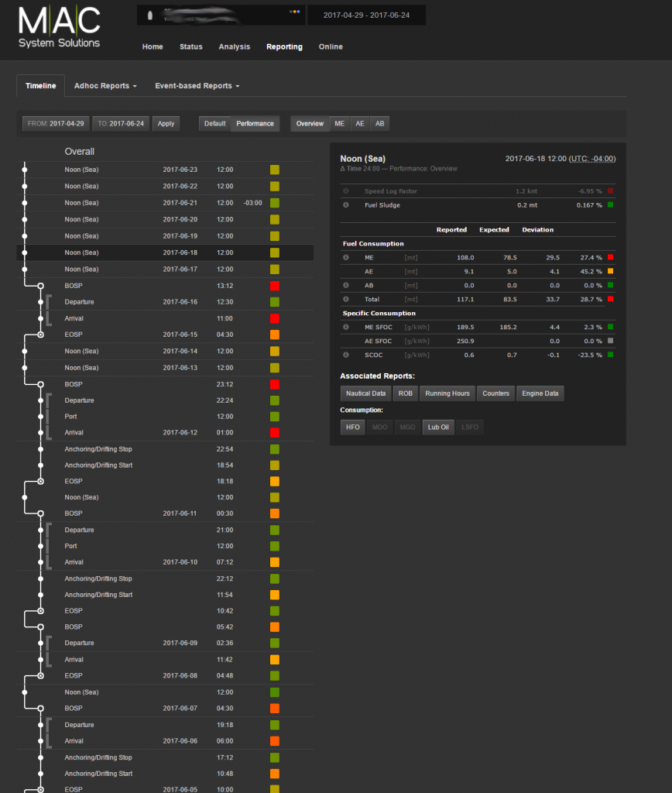This screenshot has width=672, height=793.
Task: Click the info icon next to SCOC
Action: tap(346, 355)
